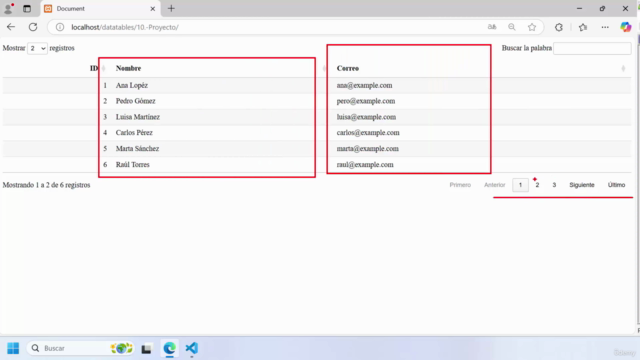Open the Task View taskbar icon
The width and height of the screenshot is (640, 360).
pyautogui.click(x=147, y=349)
